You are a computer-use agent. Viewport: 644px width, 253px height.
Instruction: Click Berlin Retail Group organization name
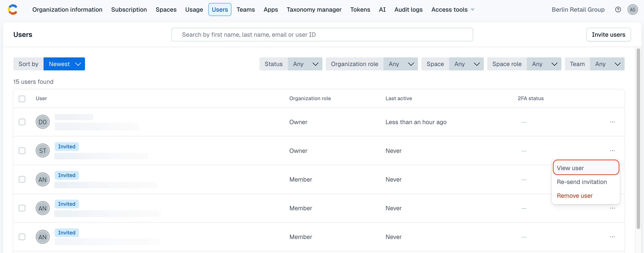click(578, 9)
